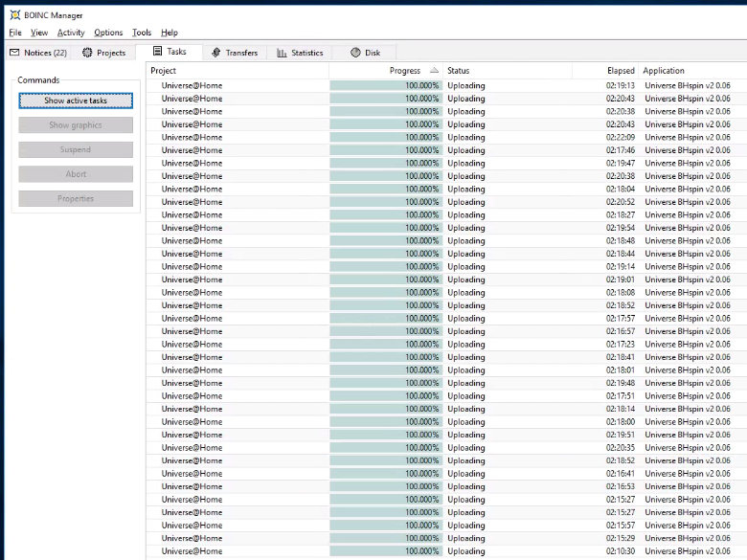Click the Show active tasks button
The height and width of the screenshot is (560, 747).
coord(76,101)
